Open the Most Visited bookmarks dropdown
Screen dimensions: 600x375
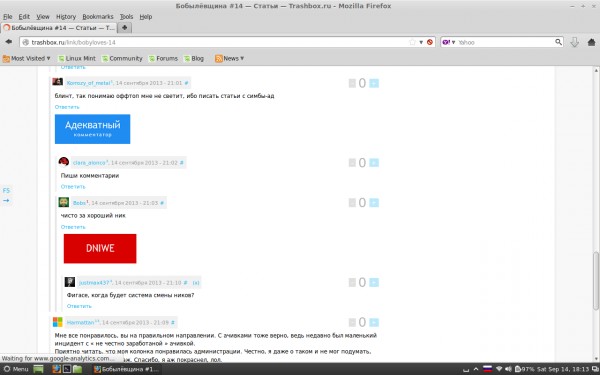[26, 59]
